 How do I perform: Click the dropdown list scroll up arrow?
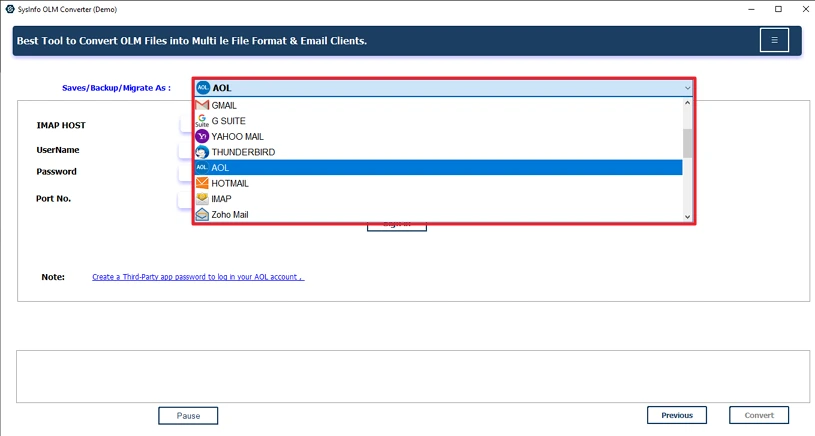(x=687, y=103)
